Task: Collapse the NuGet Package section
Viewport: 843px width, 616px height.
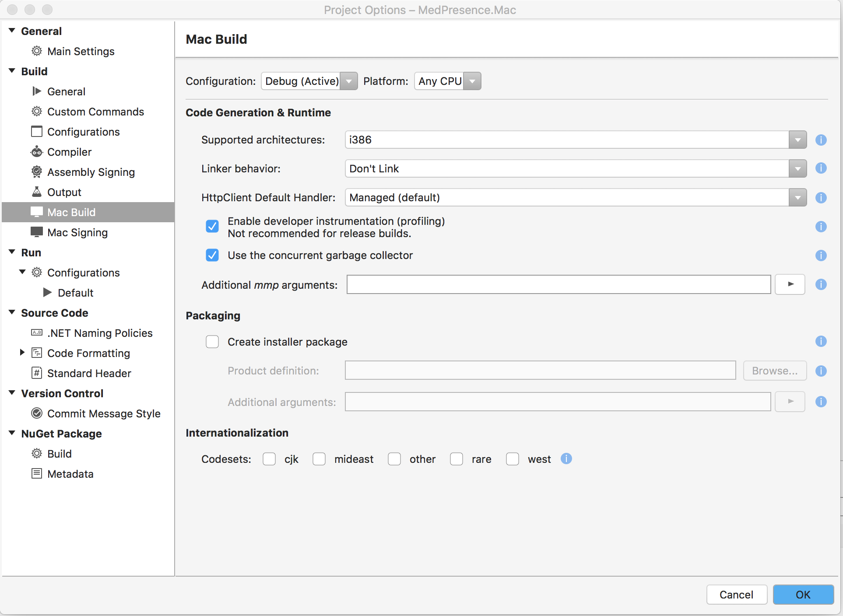Action: (12, 433)
